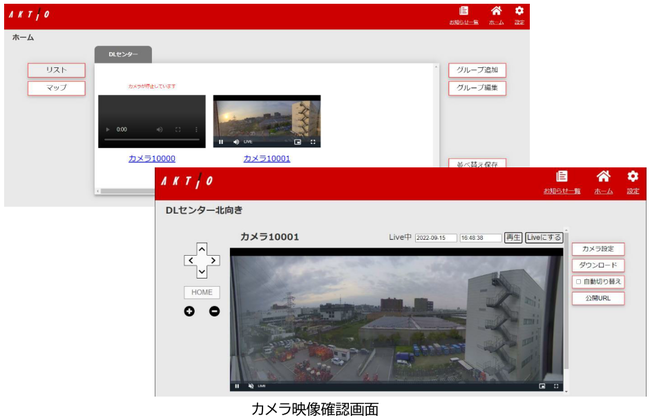Tilt camera up with the up arrow
Screen dimensions: 650x418
202,248
